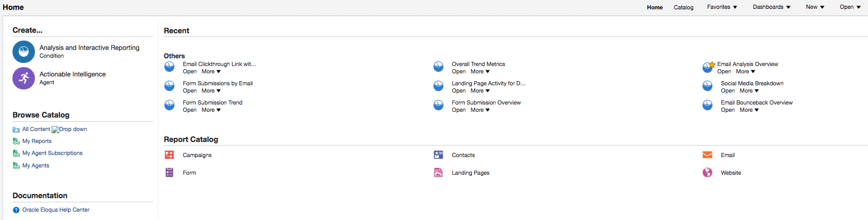Click the All Content link
Screen dimensions: 868x220
36,130
